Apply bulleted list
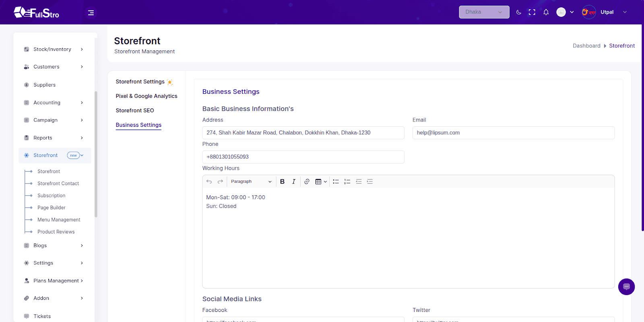Screen dimensions: 644x322 pos(336,182)
